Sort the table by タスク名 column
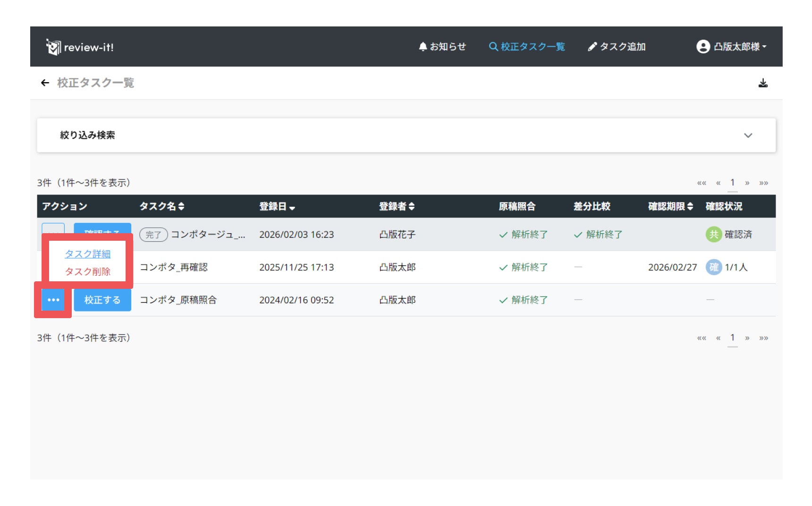The height and width of the screenshot is (506, 812). pyautogui.click(x=161, y=207)
